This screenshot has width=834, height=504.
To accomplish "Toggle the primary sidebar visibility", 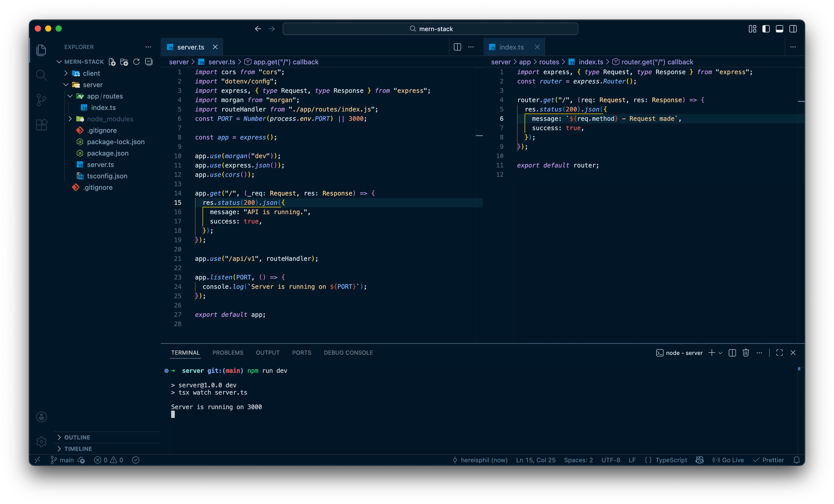I will pos(766,29).
